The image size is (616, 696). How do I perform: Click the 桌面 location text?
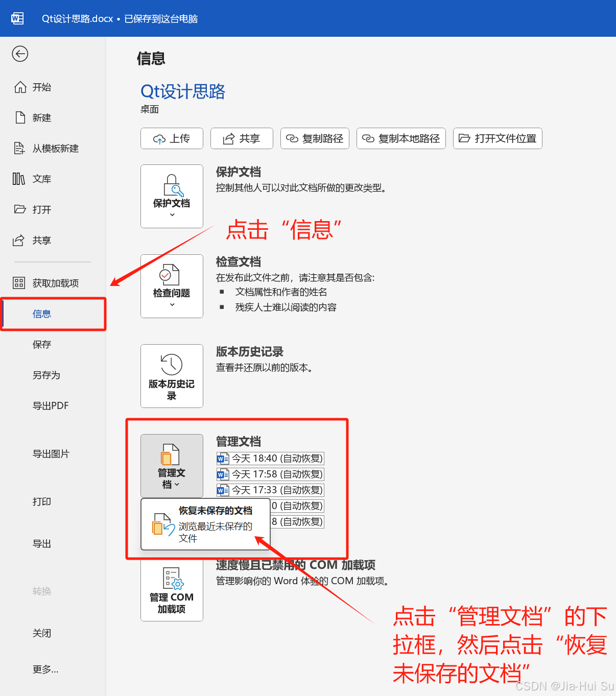150,109
